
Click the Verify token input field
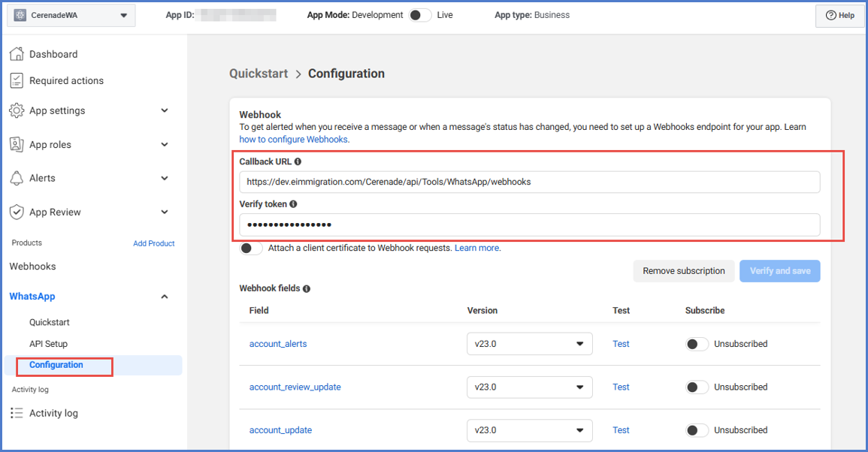[x=529, y=224]
